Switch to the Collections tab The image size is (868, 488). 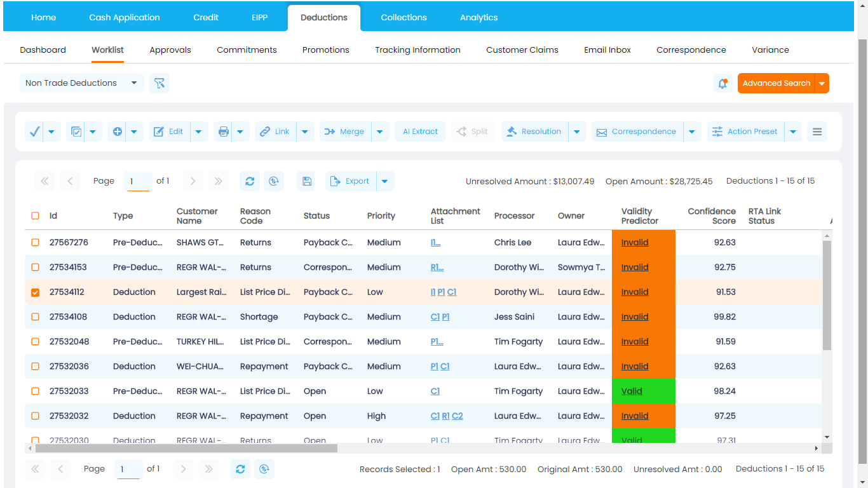coord(403,17)
